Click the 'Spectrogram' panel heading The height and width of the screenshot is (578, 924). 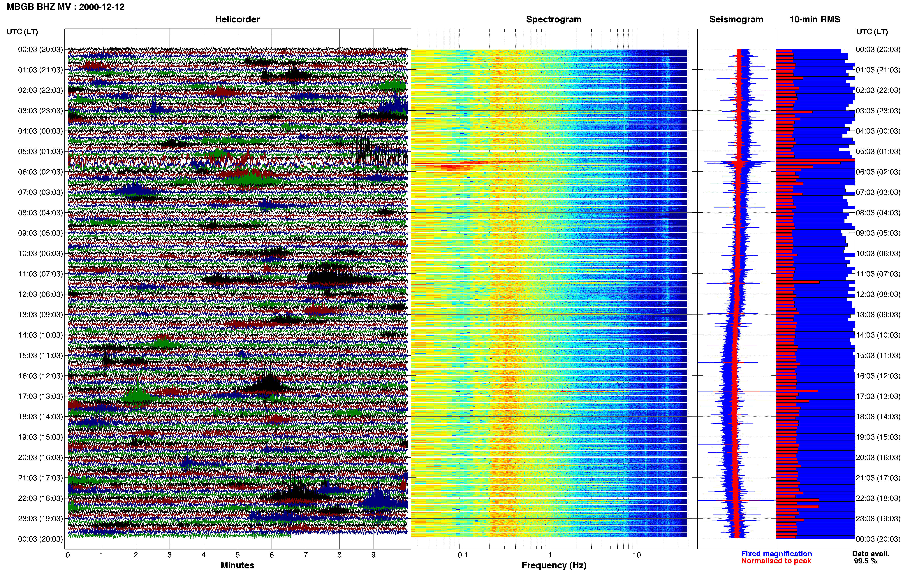[x=554, y=20]
